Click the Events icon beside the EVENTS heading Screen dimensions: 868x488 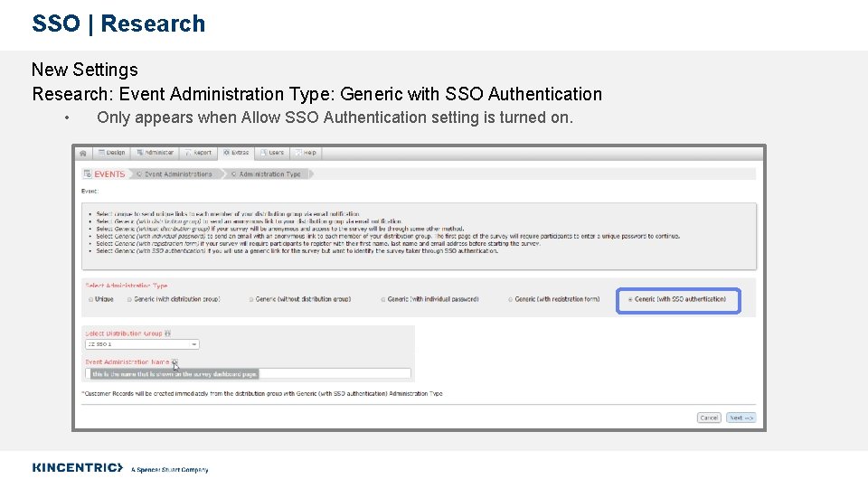(x=88, y=174)
